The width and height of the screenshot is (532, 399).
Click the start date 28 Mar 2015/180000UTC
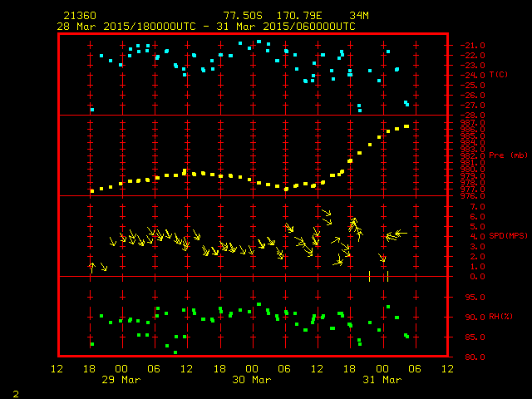pyautogui.click(x=126, y=26)
